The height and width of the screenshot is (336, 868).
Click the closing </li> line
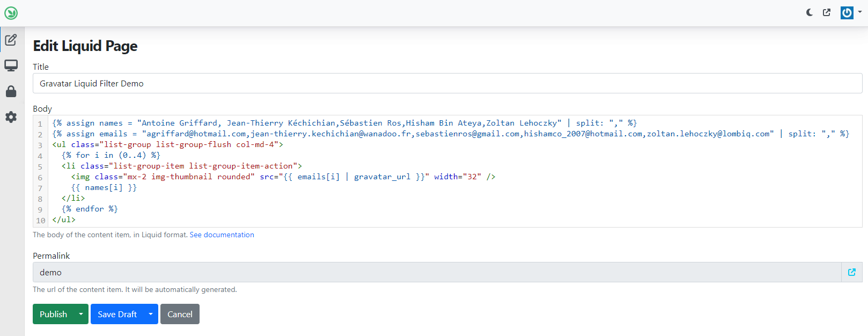tap(73, 198)
